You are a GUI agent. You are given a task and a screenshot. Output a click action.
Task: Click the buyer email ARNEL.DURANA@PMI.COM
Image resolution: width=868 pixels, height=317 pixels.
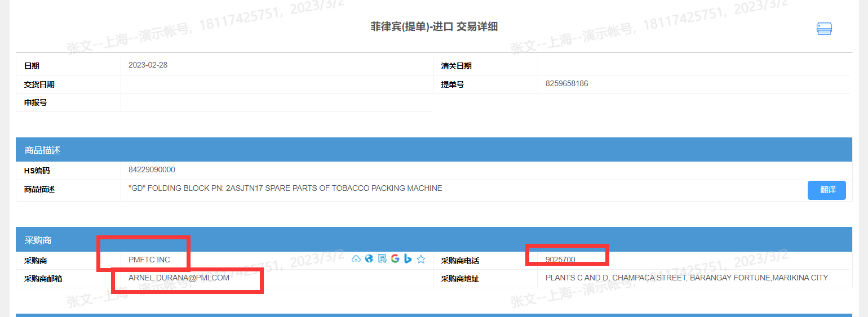(x=179, y=278)
